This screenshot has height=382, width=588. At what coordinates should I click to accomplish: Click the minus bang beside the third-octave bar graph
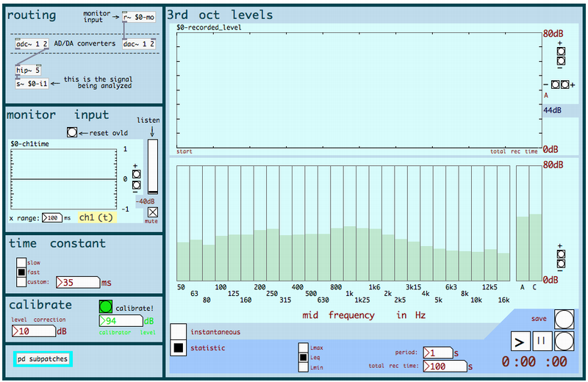(561, 264)
